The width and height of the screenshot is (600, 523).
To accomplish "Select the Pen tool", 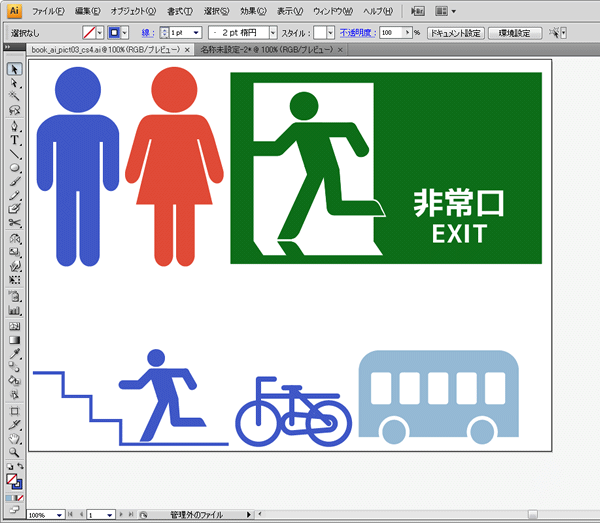I will [15, 126].
